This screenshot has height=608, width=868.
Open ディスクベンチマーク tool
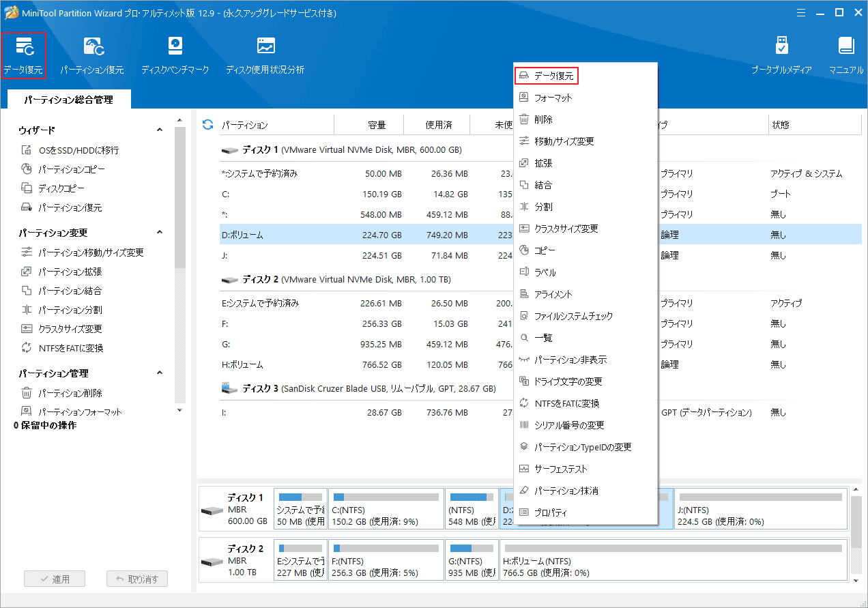[175, 55]
